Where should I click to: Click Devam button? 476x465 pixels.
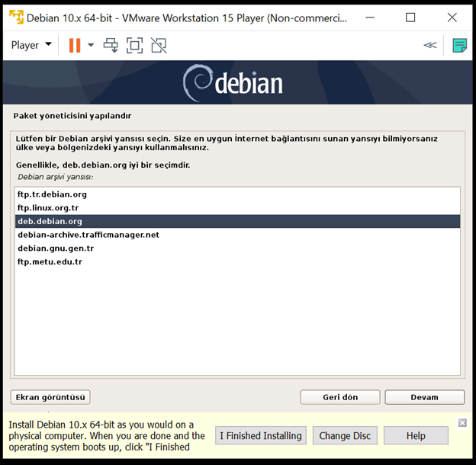coord(425,397)
